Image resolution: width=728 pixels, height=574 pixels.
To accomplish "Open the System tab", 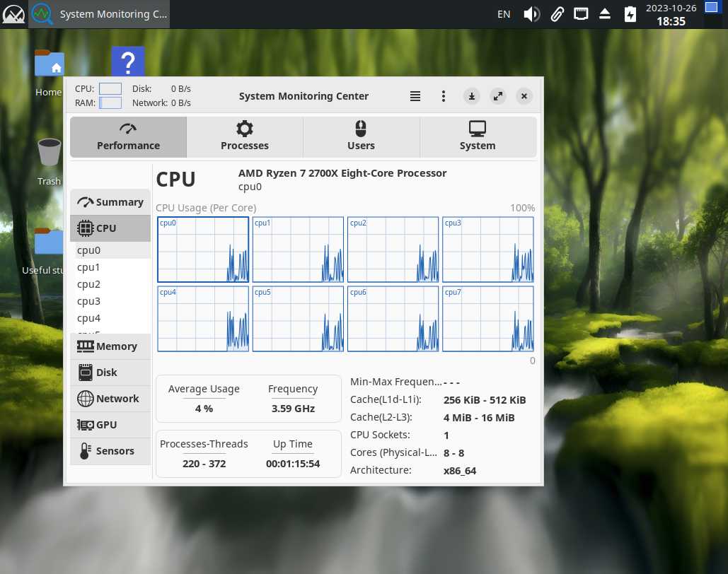I will click(x=478, y=136).
